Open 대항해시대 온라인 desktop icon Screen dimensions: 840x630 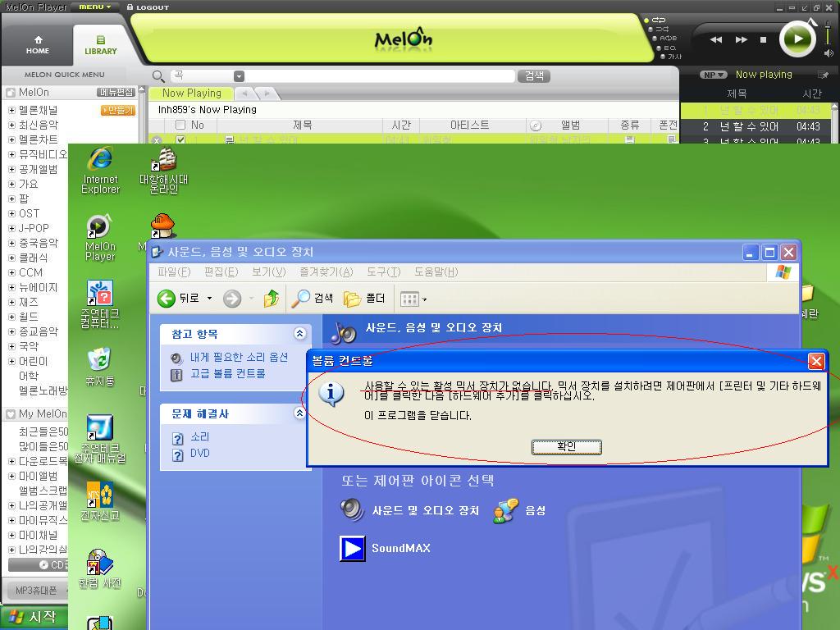[x=163, y=170]
